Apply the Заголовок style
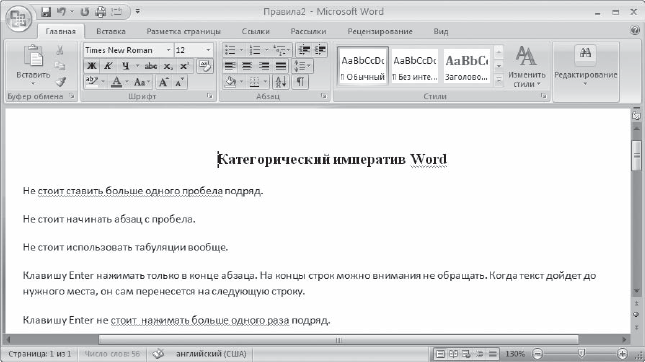 point(466,66)
